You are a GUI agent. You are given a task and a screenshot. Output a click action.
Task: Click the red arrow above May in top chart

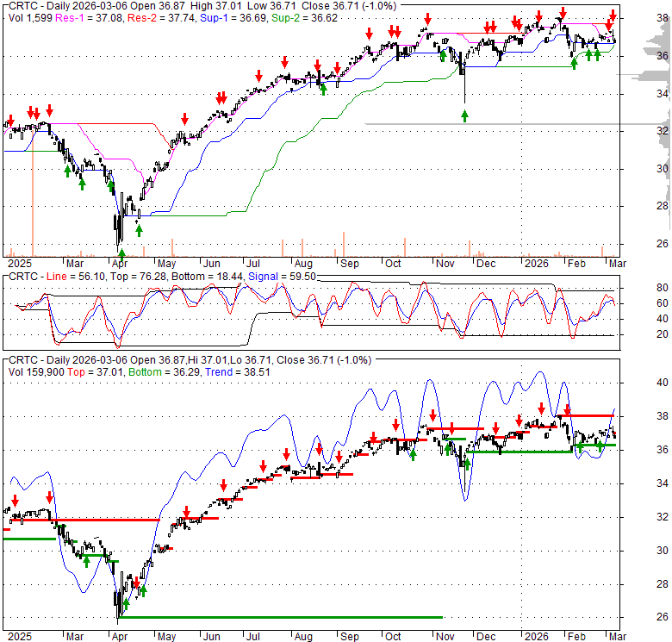(184, 119)
